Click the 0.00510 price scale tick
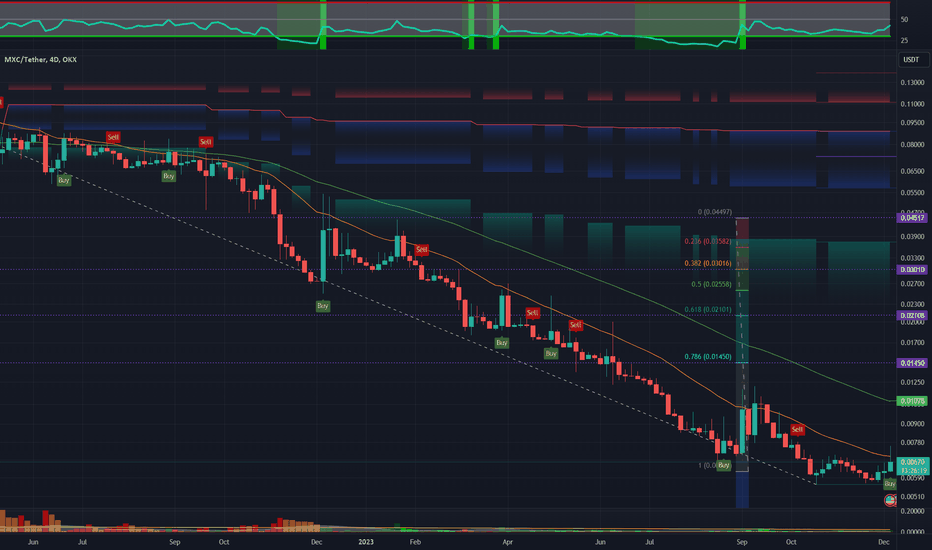932x550 pixels. [x=912, y=496]
